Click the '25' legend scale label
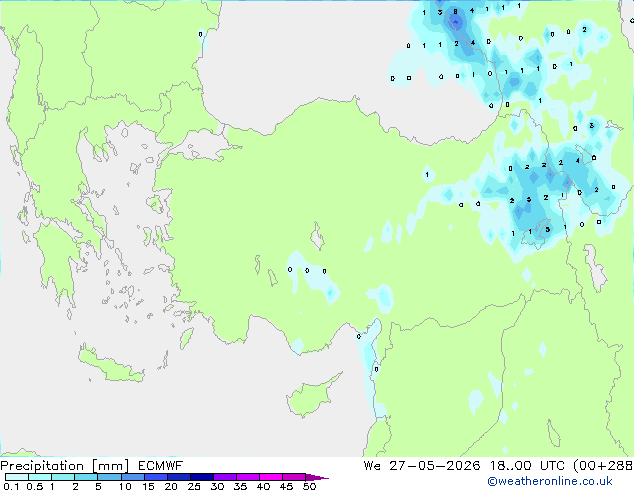634x490 pixels. point(194,486)
